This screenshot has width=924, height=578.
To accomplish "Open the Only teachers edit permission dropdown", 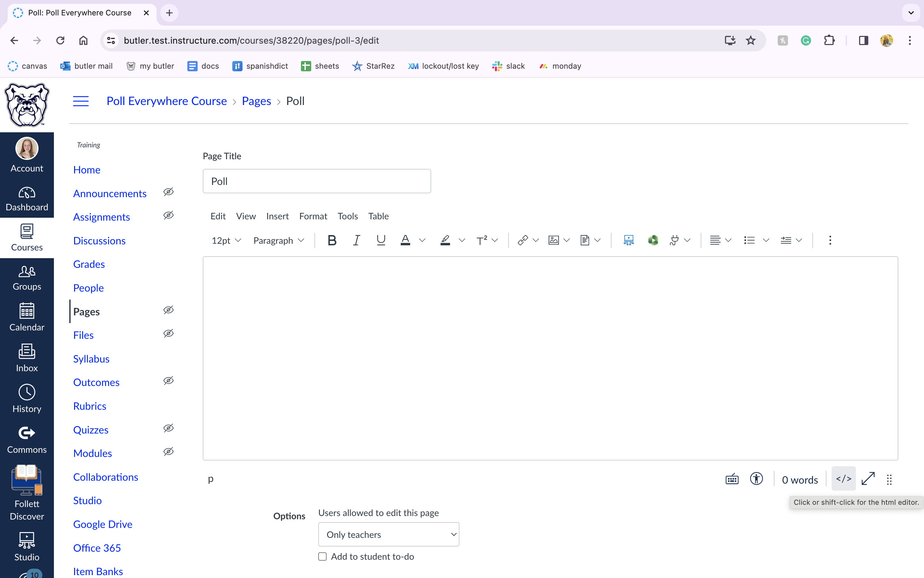I will 389,534.
